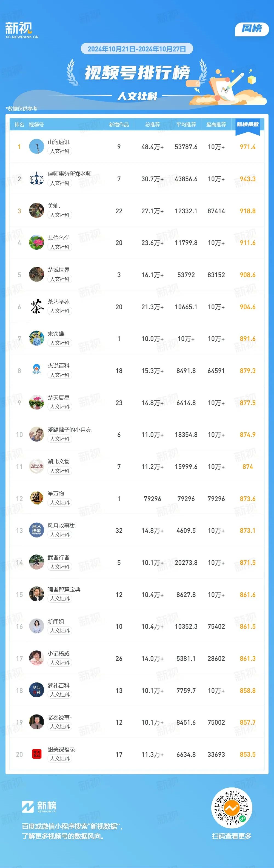274x868 pixels.
Task: Open the 律师事务所郑老师 scales avatar
Action: point(36,179)
